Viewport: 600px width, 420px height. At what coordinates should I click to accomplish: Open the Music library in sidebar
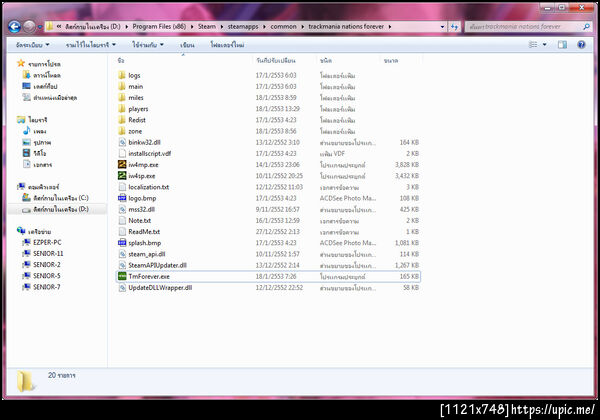tap(35, 131)
